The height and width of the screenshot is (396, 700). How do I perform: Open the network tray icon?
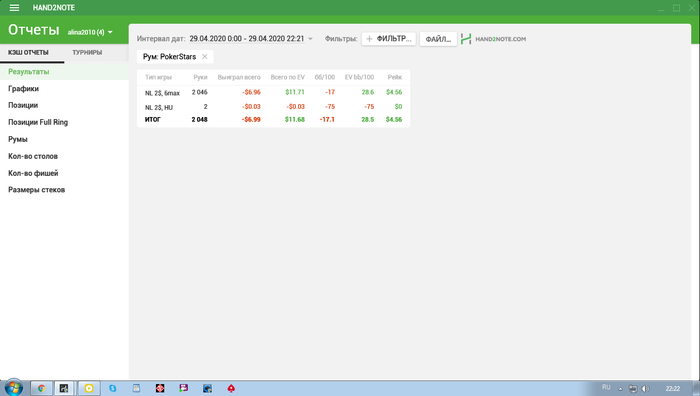pos(633,388)
